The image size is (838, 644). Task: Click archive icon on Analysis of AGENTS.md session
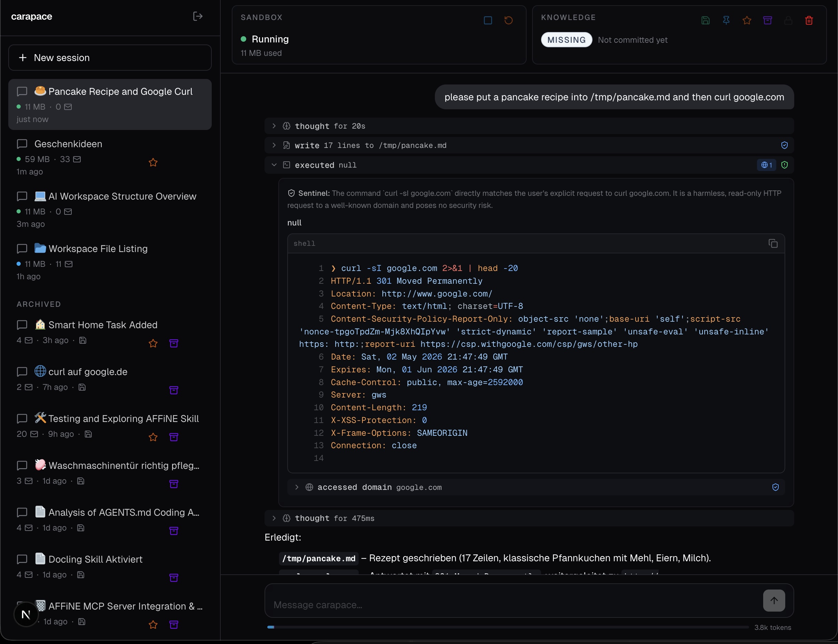pos(174,531)
